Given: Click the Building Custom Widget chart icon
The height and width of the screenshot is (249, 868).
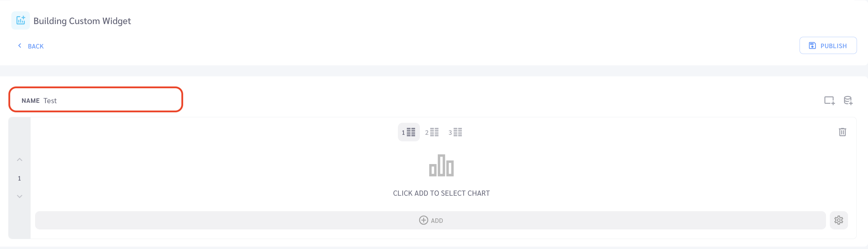Looking at the screenshot, I should click(21, 20).
